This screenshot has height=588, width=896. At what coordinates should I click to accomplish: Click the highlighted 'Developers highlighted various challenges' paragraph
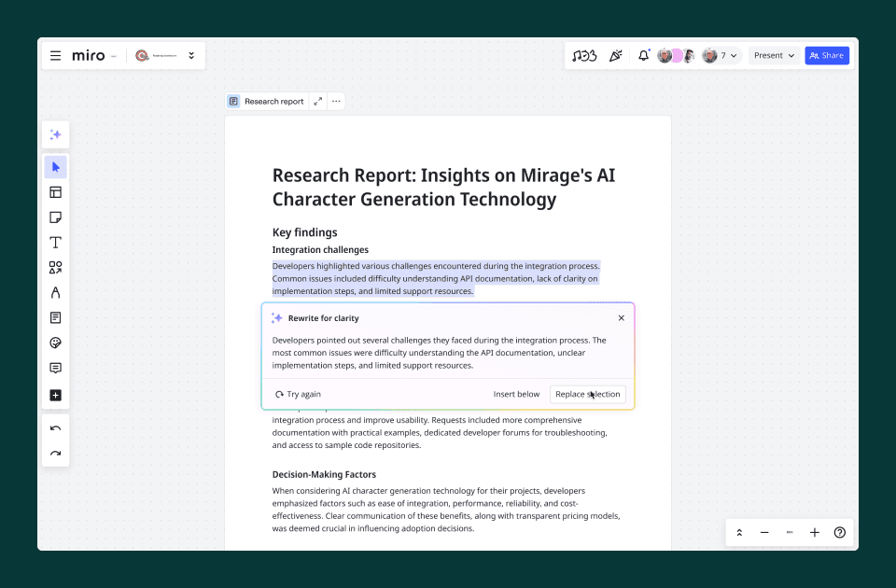436,279
